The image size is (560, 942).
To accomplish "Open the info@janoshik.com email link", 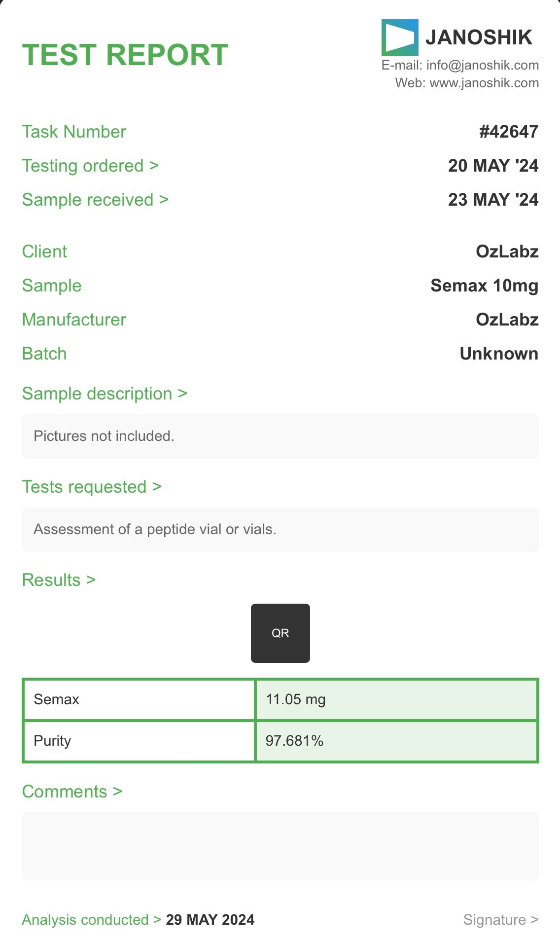I will tap(482, 65).
